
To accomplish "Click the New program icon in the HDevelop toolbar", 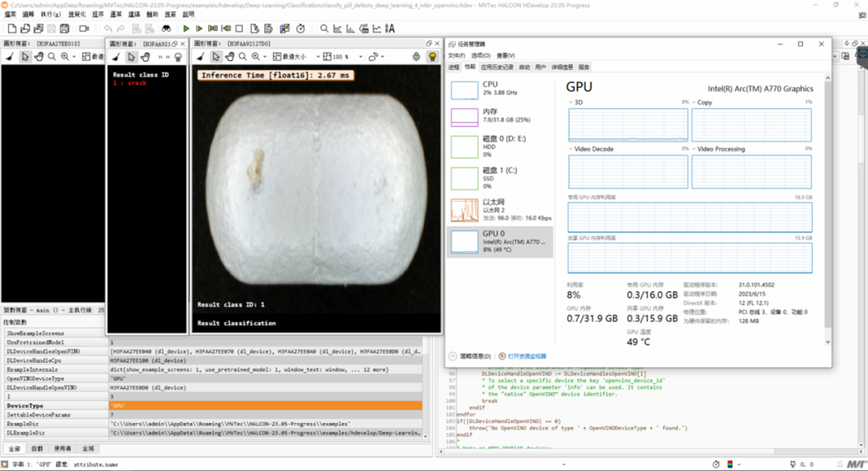I will tap(11, 28).
